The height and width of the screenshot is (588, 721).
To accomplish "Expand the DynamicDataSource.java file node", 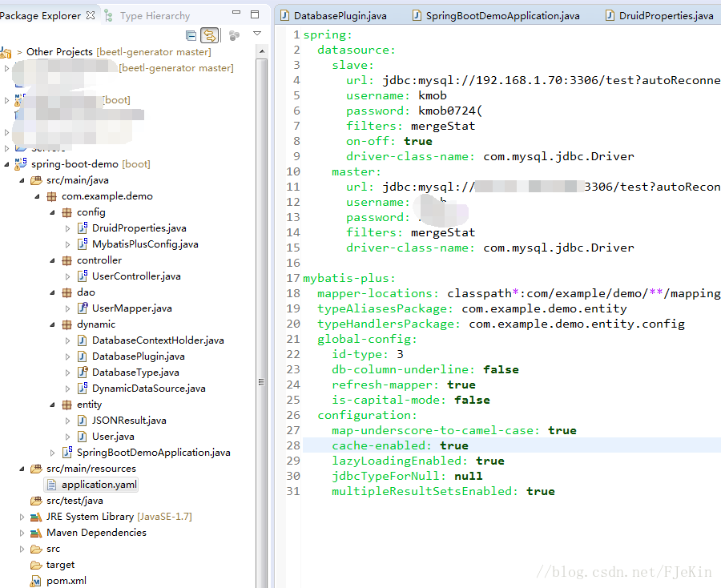I will pos(67,389).
